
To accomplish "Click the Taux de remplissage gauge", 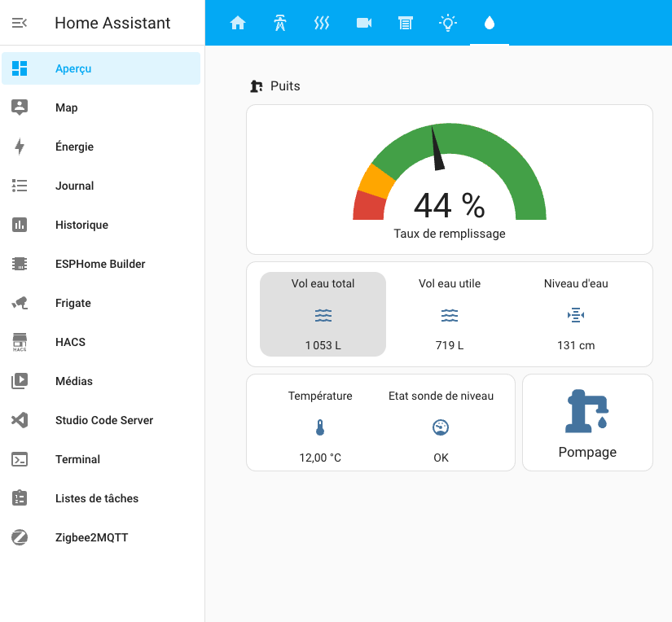I will coord(450,179).
